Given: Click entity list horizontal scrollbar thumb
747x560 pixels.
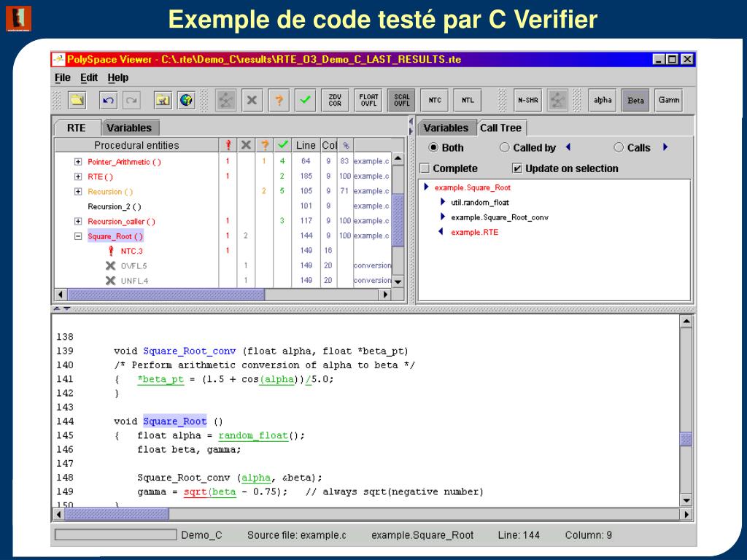Looking at the screenshot, I should (x=166, y=295).
